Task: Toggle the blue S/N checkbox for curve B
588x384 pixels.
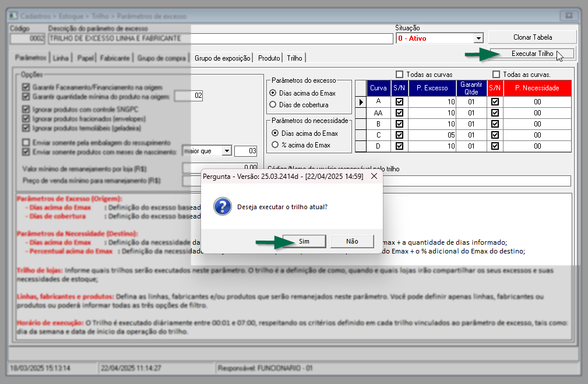Action: click(x=399, y=124)
